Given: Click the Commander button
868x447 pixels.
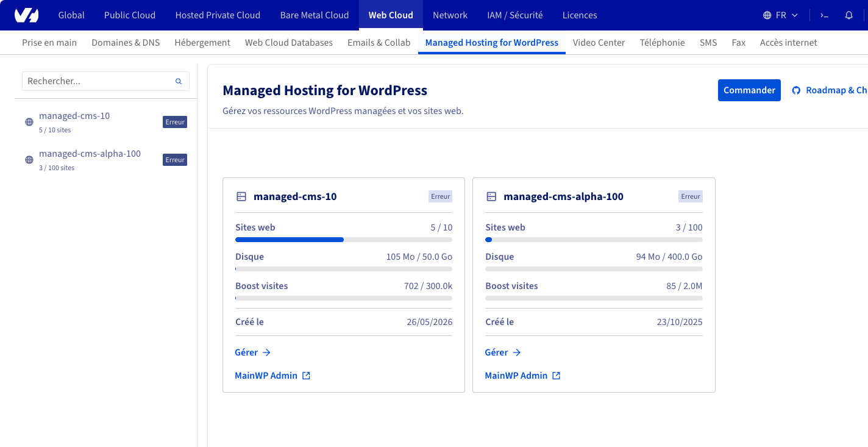Looking at the screenshot, I should [x=749, y=90].
